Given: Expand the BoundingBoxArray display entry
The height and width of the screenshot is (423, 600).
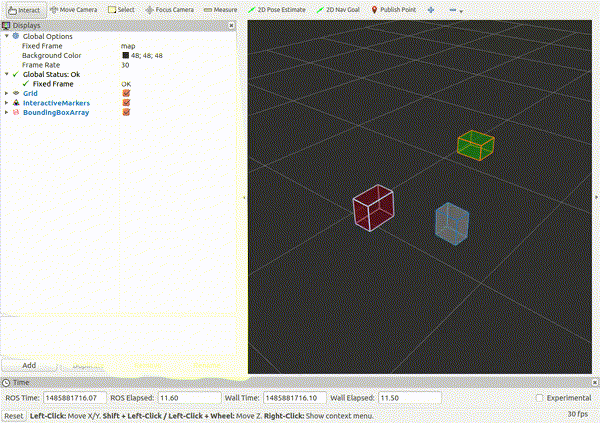Looking at the screenshot, I should coord(7,112).
